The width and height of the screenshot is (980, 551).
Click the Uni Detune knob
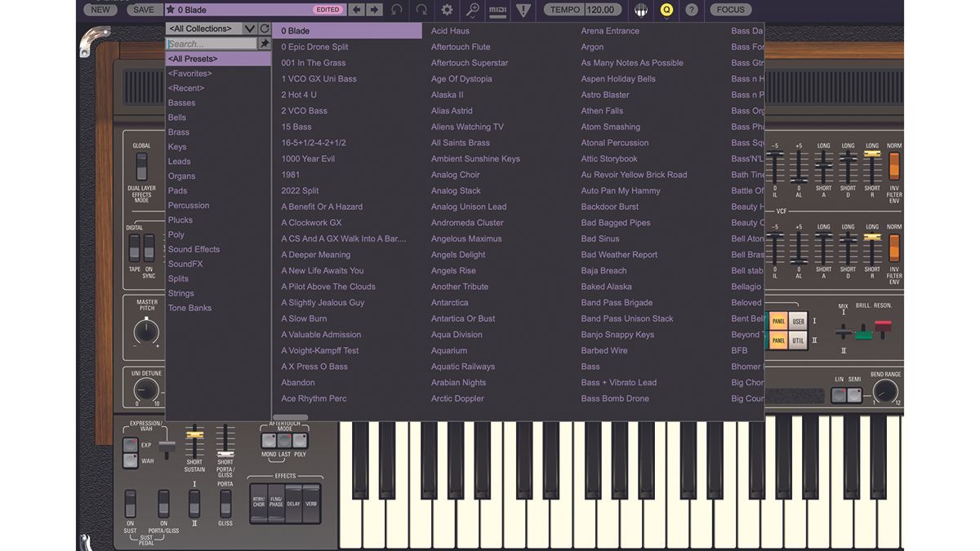point(146,390)
